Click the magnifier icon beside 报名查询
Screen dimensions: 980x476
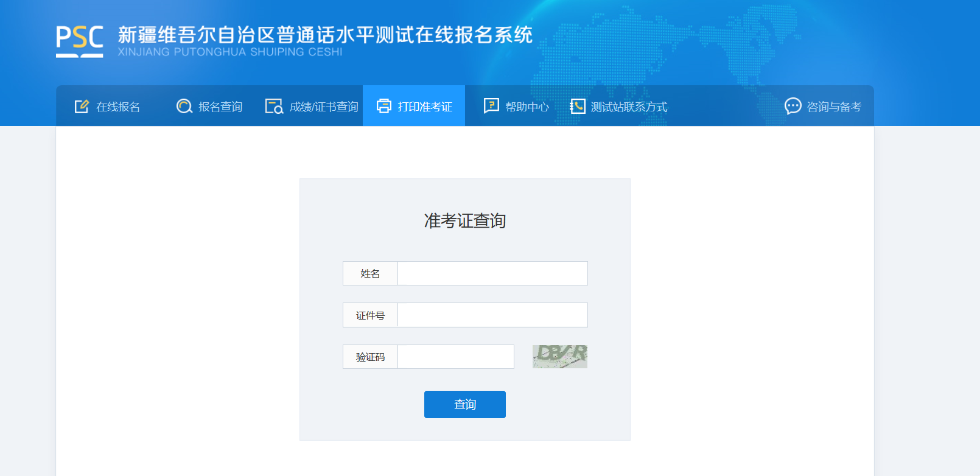(184, 107)
